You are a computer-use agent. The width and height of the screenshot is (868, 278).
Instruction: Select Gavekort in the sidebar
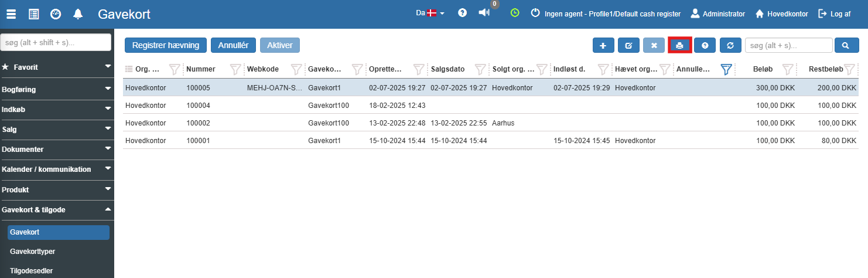tap(59, 232)
